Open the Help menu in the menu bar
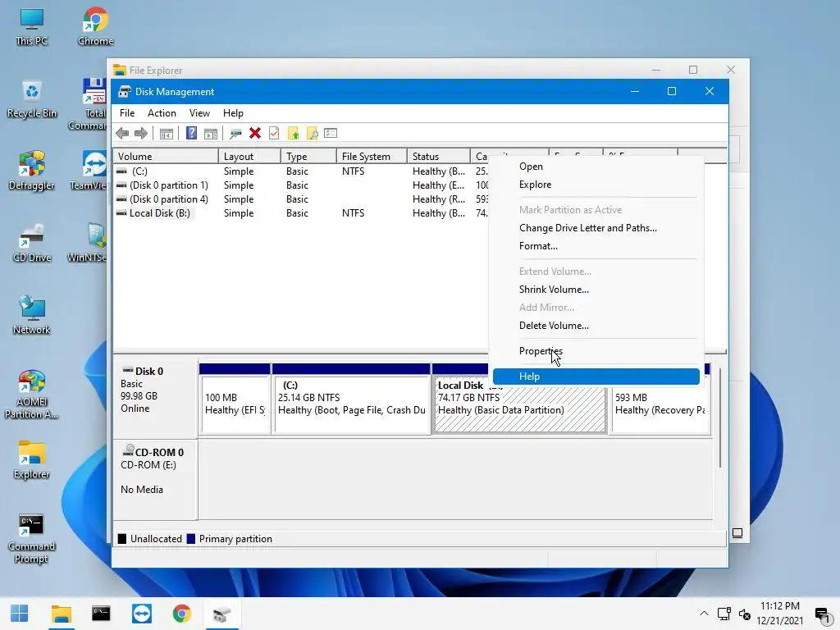 [233, 113]
